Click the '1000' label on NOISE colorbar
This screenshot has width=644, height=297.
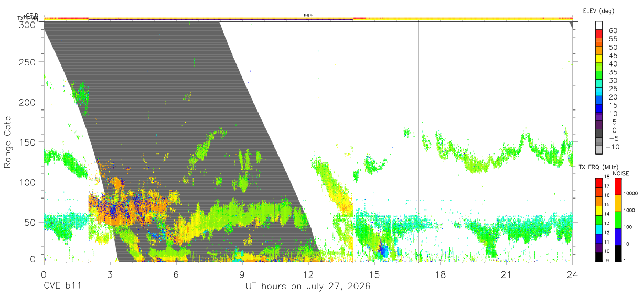pos(630,210)
